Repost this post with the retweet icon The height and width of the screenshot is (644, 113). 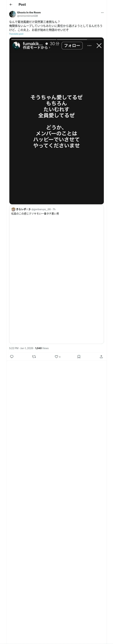click(x=34, y=356)
